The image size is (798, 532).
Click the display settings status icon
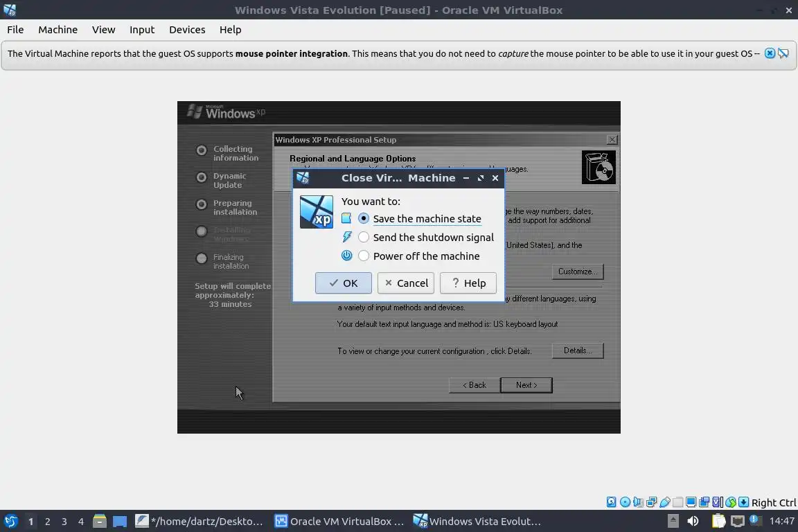pyautogui.click(x=691, y=502)
